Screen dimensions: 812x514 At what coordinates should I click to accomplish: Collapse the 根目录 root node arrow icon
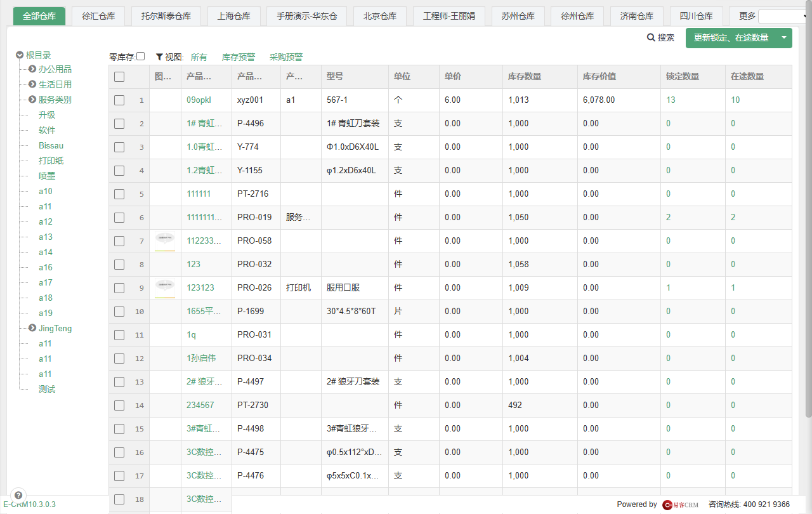pos(20,55)
